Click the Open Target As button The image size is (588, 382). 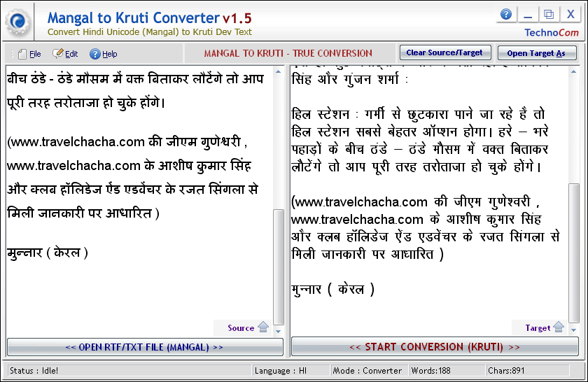pyautogui.click(x=536, y=53)
